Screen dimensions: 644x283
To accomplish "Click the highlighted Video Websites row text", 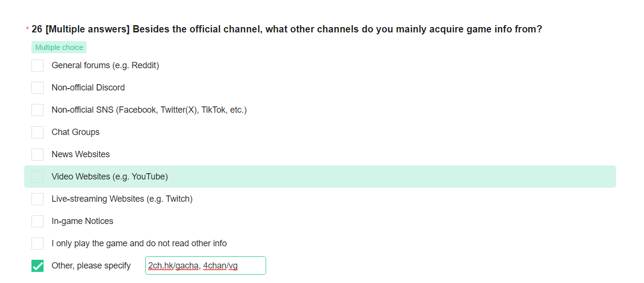I will (x=110, y=177).
